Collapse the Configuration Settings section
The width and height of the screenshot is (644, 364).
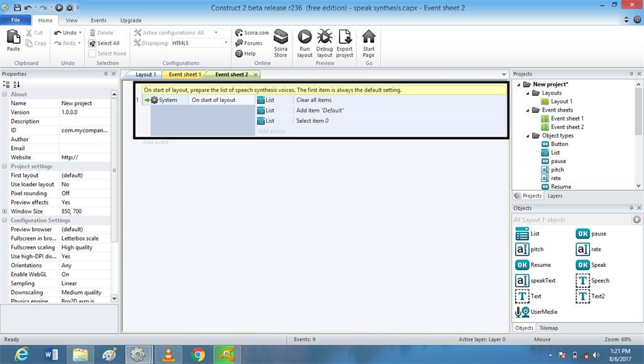4,220
